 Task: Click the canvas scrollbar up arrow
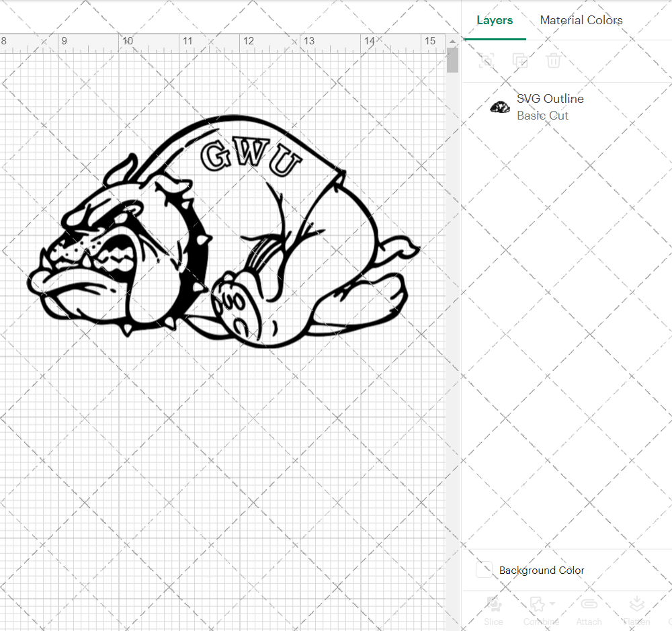pyautogui.click(x=452, y=42)
